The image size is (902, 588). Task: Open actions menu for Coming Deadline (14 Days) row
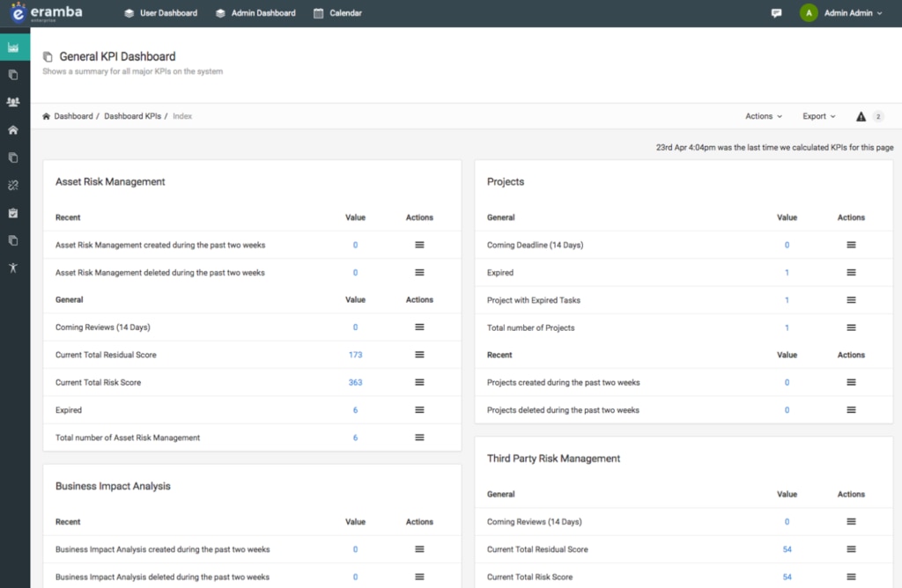click(x=851, y=245)
